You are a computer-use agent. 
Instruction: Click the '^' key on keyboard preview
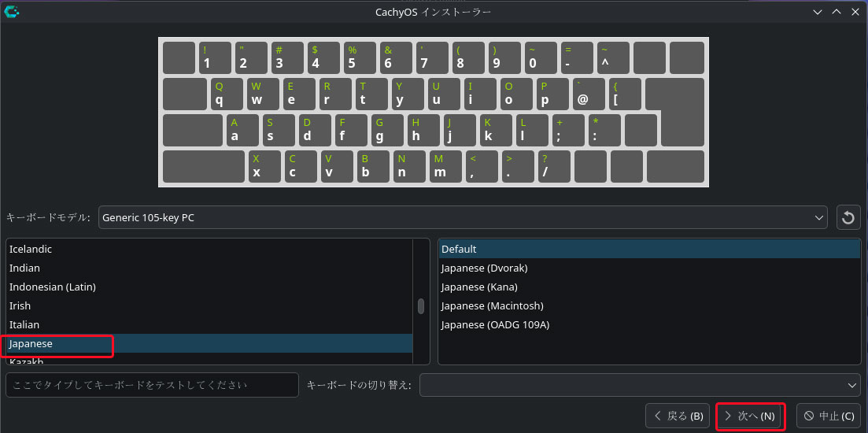tap(613, 57)
